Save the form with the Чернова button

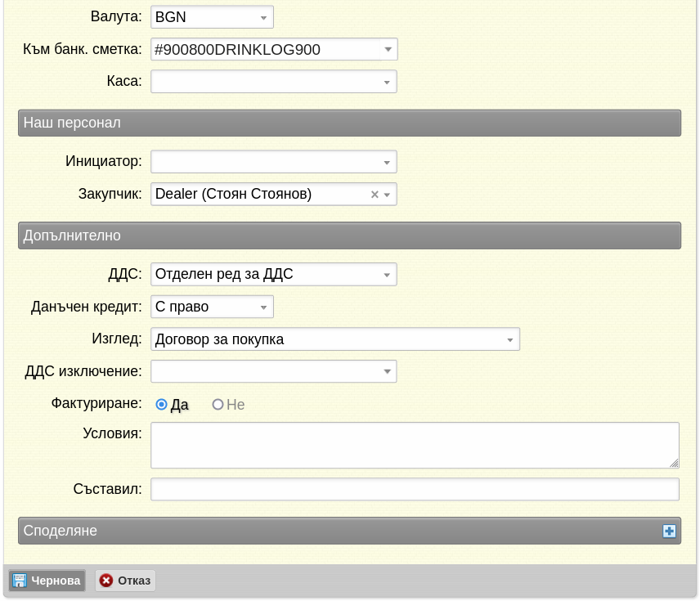47,581
